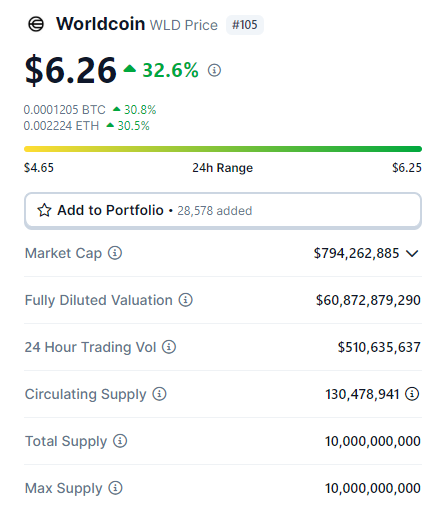Click the star icon in Add to Portfolio

tap(44, 210)
